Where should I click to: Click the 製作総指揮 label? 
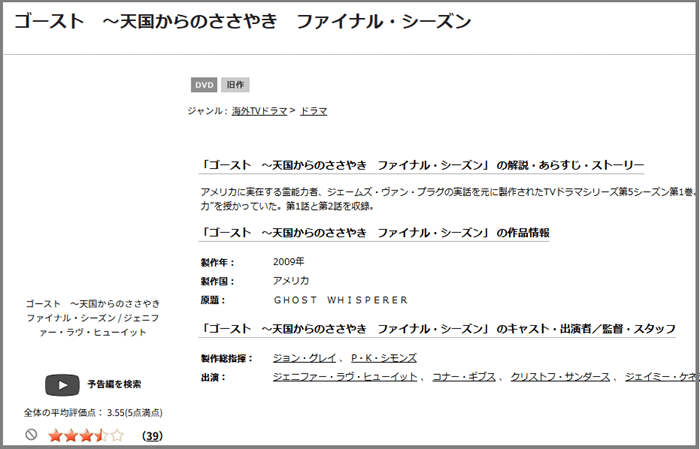coord(227,358)
